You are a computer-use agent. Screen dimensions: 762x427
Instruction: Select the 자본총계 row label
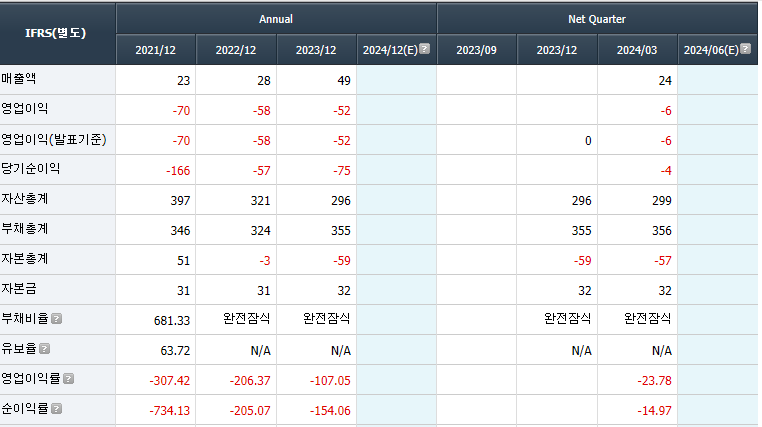[x=24, y=259]
